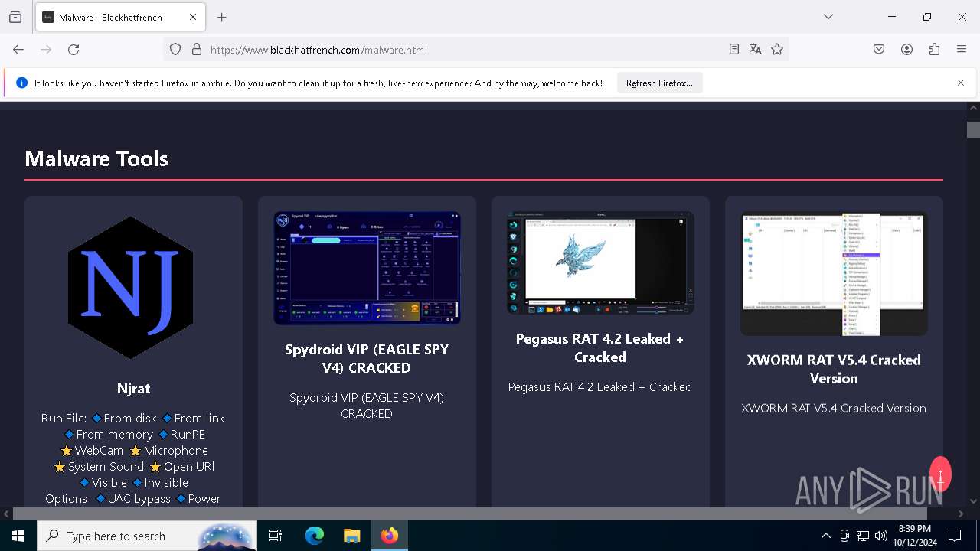Bookmark this page with star icon
Screen dimensions: 980x551
pos(777,50)
